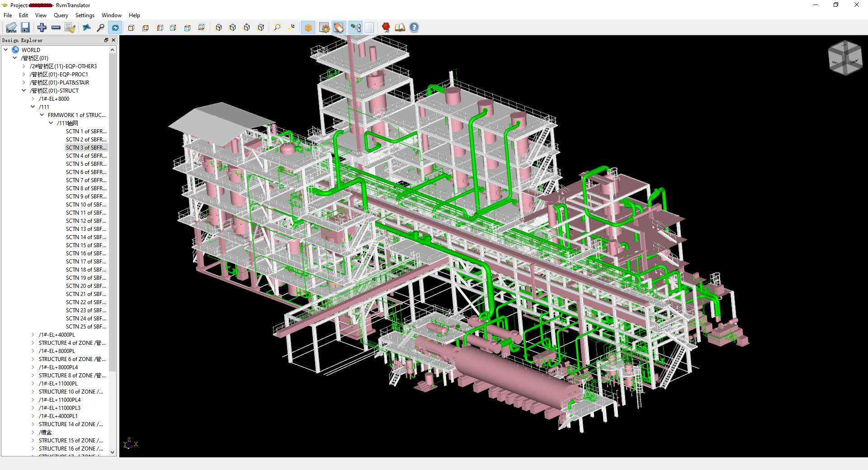Click the Open RVM file icon
Viewport: 868px width, 470px height.
(x=11, y=28)
